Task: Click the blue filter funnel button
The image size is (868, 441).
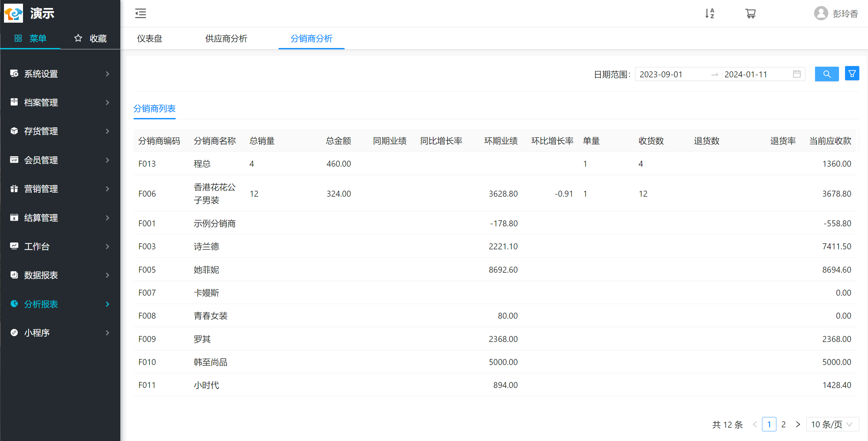Action: [852, 73]
